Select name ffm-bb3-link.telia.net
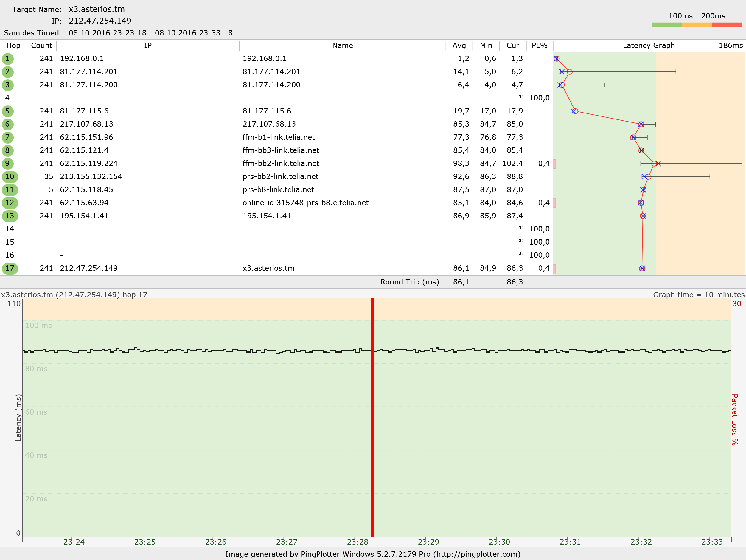Image resolution: width=746 pixels, height=560 pixels. [x=281, y=151]
